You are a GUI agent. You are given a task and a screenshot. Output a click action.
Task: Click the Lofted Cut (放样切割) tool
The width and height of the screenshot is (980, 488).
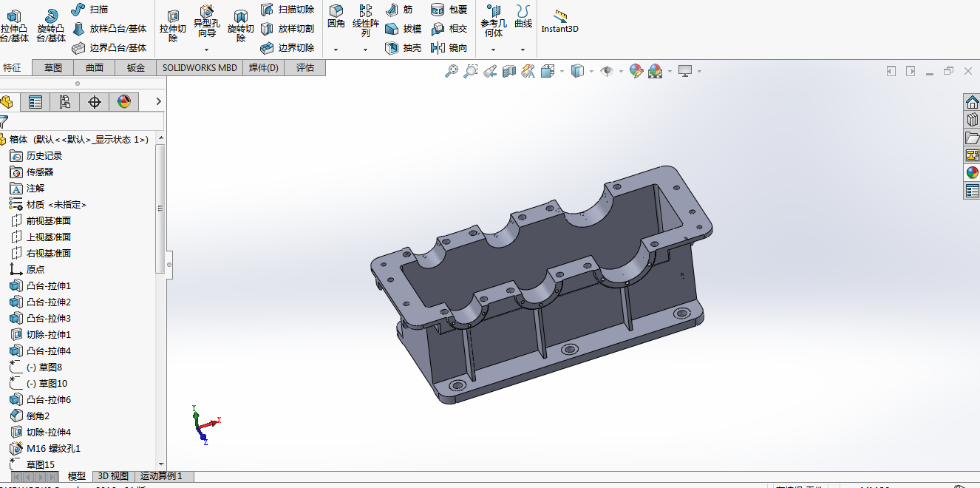point(287,29)
